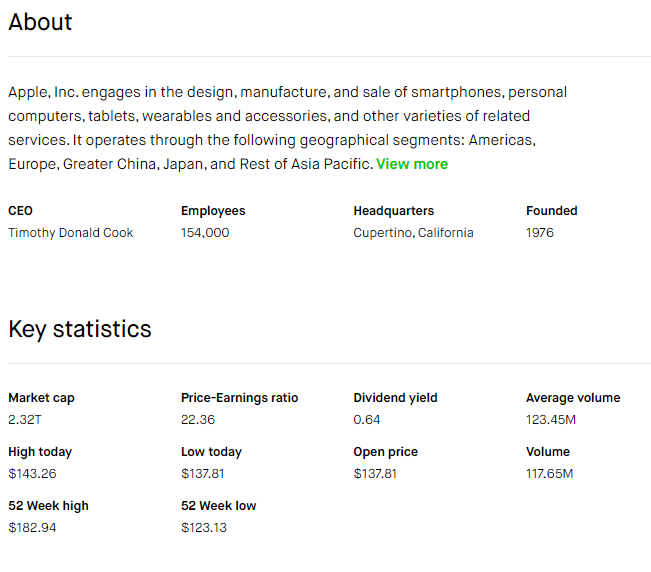The image size is (651, 572).
Task: Click the Price-Earnings ratio value 22.36
Action: point(198,420)
